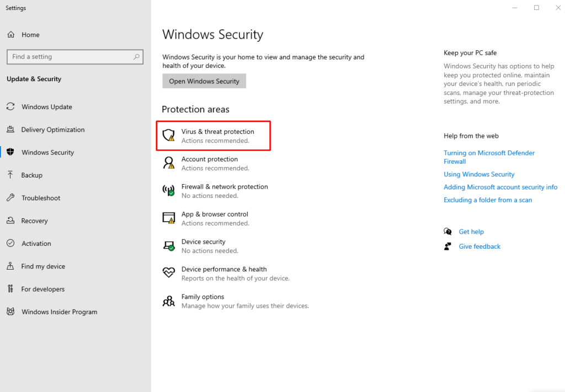Click the Protection areas heading
Image resolution: width=565 pixels, height=392 pixels.
click(195, 109)
